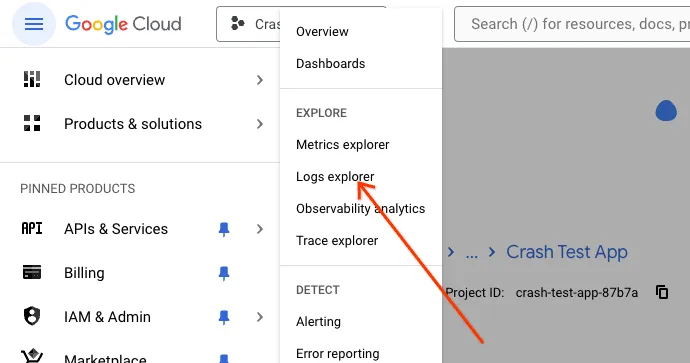This screenshot has width=690, height=363.
Task: Click the IAM & Admin shield icon
Action: (32, 316)
